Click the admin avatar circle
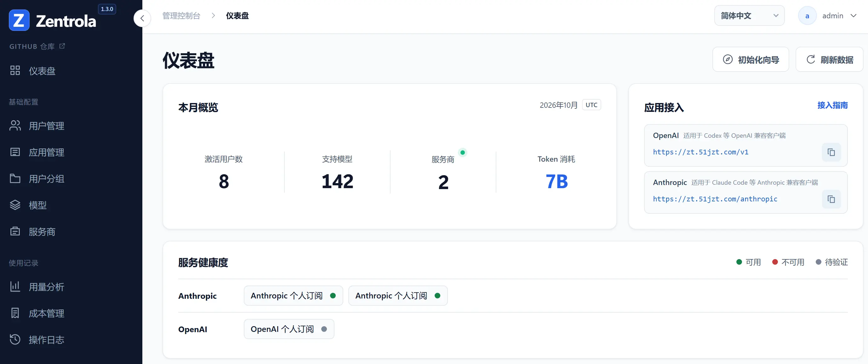This screenshot has height=364, width=868. pos(807,16)
